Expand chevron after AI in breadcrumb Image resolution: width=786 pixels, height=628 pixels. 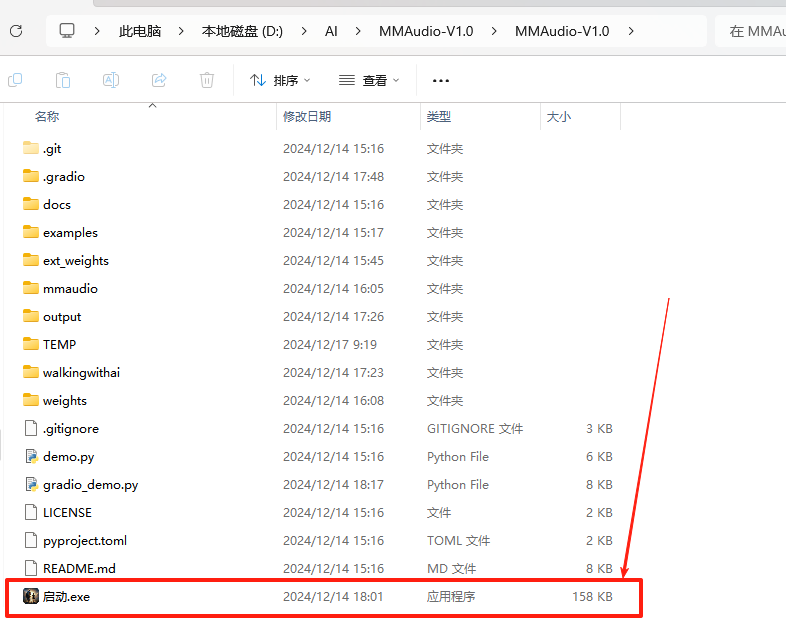click(x=357, y=31)
